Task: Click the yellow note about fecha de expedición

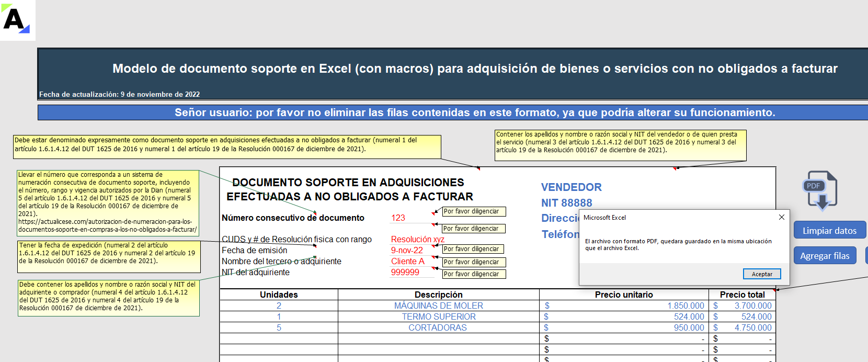Action: point(109,256)
